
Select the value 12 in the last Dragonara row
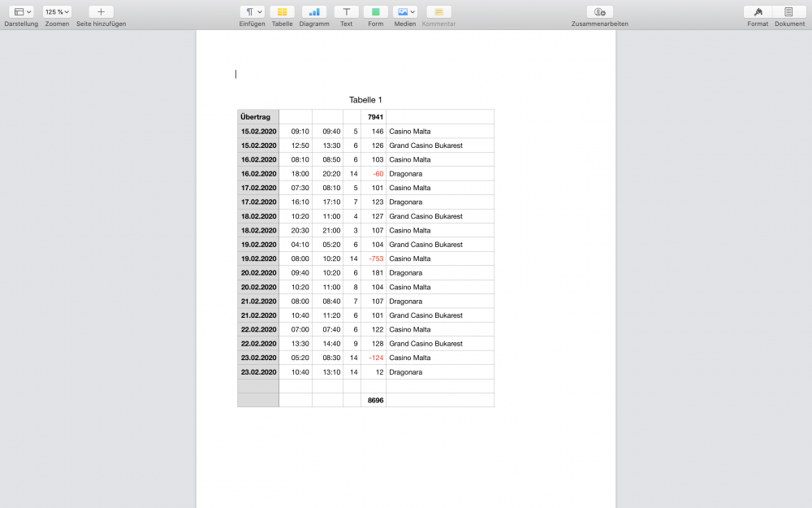click(374, 372)
